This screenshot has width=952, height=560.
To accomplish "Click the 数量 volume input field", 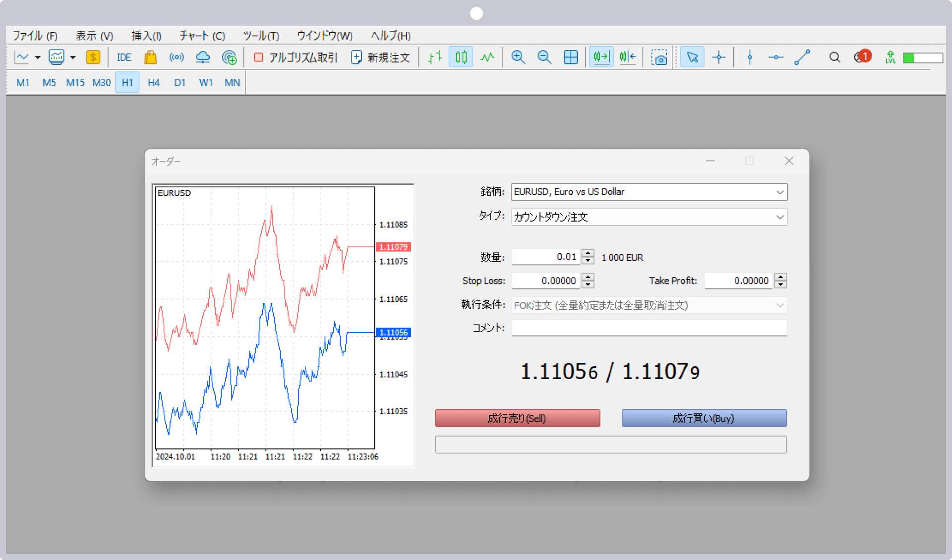I will 546,257.
